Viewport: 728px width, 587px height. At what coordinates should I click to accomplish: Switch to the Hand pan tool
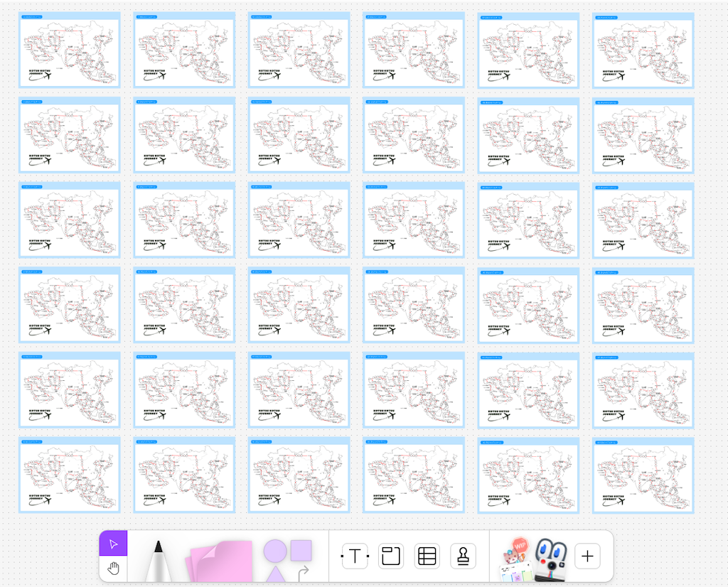click(113, 569)
